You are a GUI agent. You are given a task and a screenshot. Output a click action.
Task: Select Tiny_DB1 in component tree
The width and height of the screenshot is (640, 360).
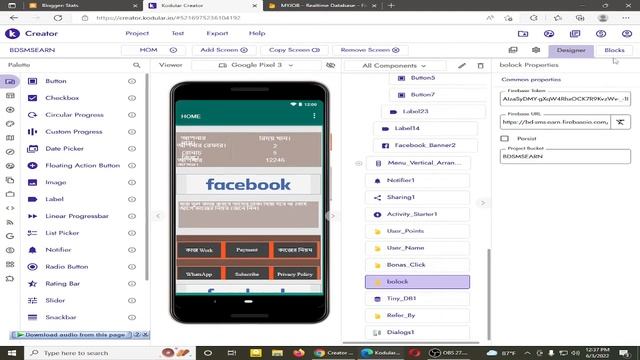(x=417, y=298)
